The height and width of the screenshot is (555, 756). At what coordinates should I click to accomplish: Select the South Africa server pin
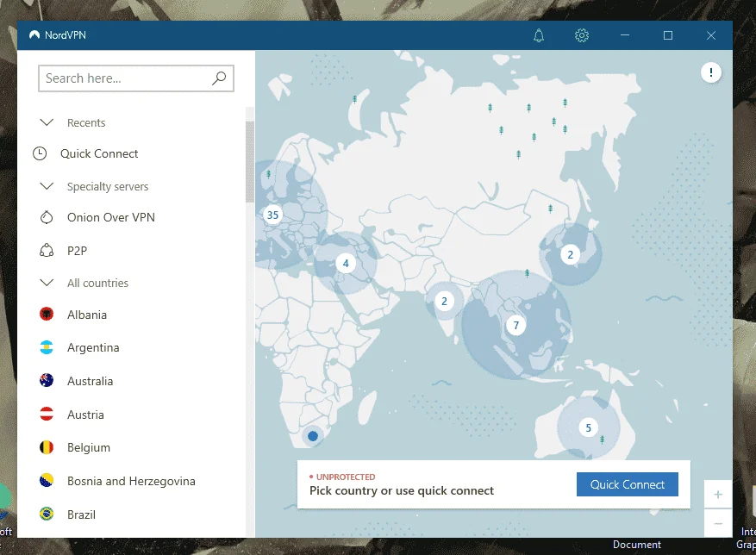[313, 436]
